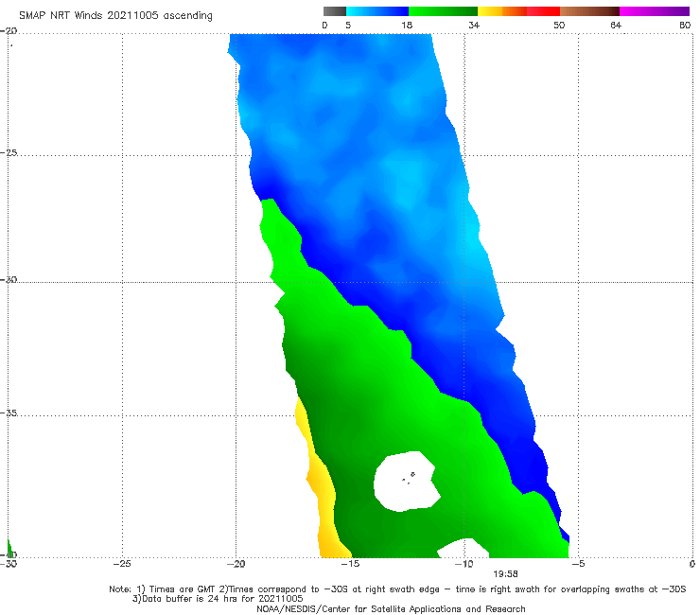The height and width of the screenshot is (615, 700).
Task: Click the longitude axis label '-15'
Action: click(350, 564)
